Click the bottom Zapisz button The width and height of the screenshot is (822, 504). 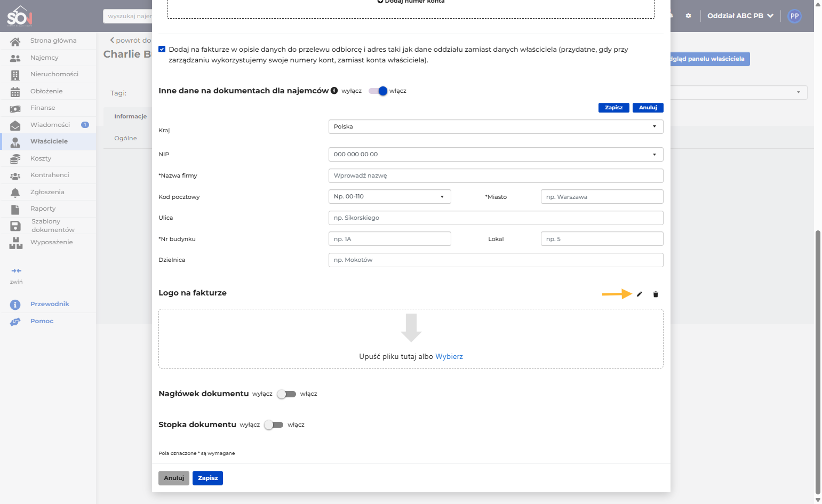208,478
